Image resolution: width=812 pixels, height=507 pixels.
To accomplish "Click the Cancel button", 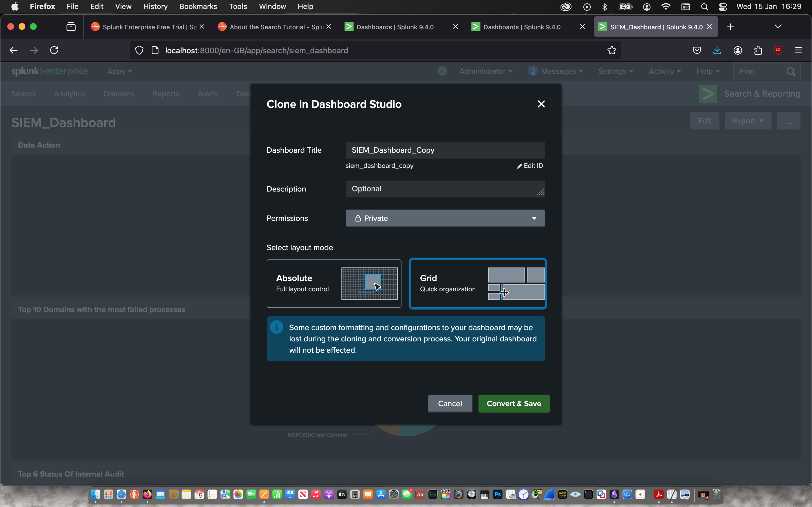I will 450,403.
